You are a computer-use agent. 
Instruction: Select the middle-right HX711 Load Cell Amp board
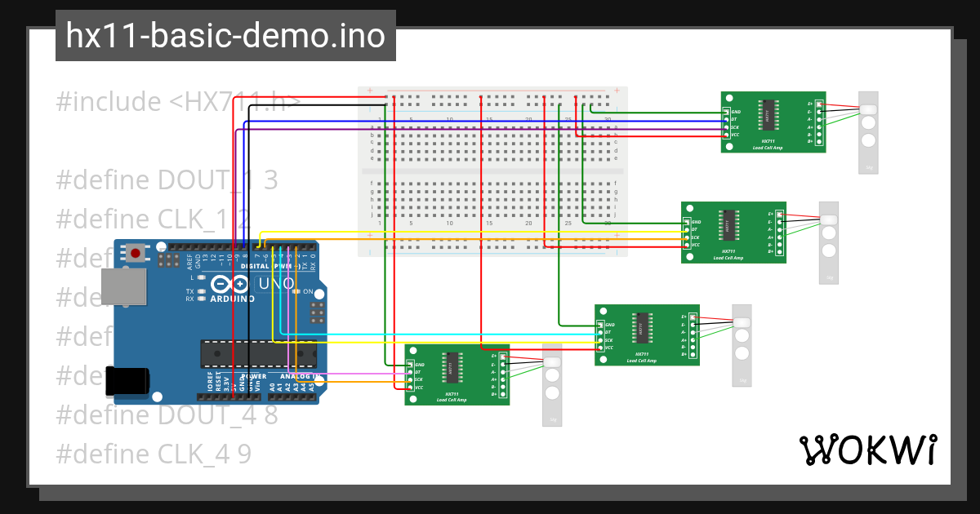pos(733,233)
